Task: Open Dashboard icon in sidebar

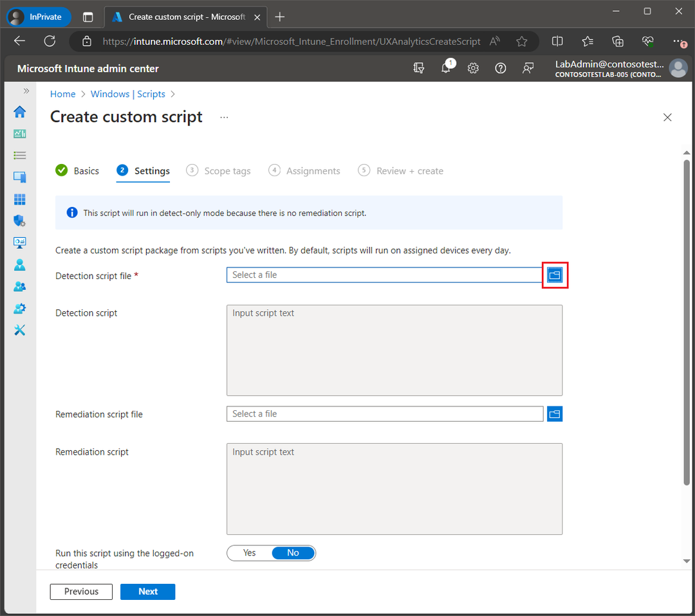Action: (19, 133)
